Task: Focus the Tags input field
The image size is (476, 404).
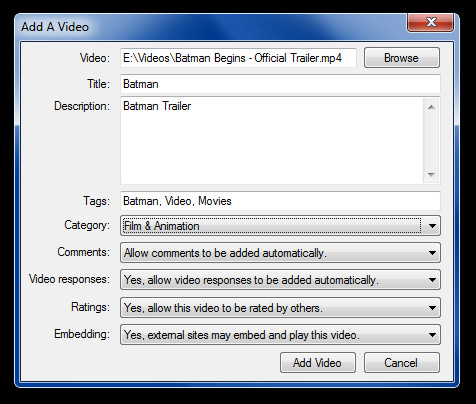Action: click(280, 201)
